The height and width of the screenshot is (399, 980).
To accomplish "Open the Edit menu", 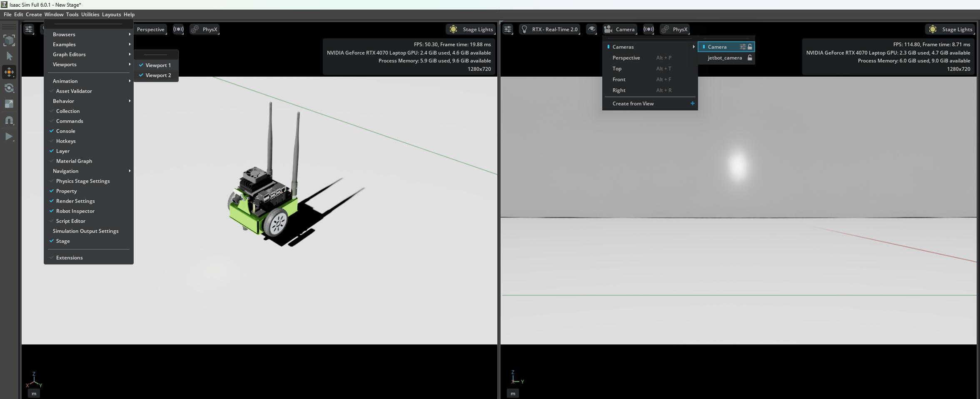I will point(19,15).
